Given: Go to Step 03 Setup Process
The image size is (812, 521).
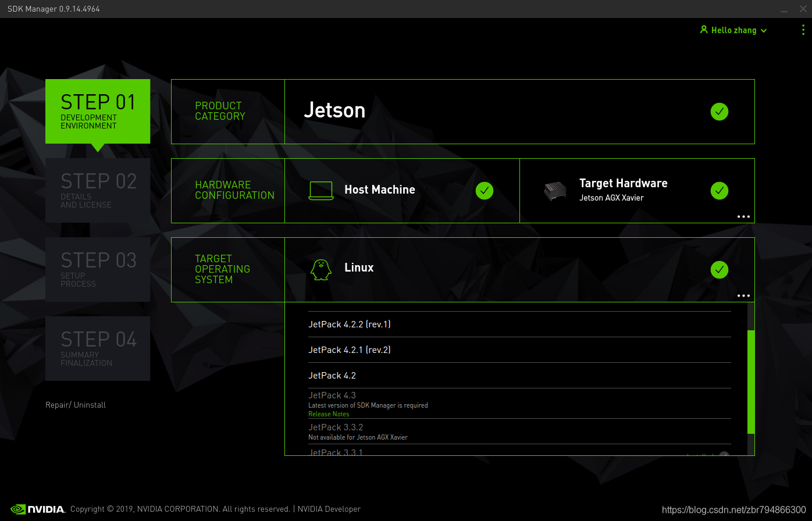Looking at the screenshot, I should pos(98,269).
